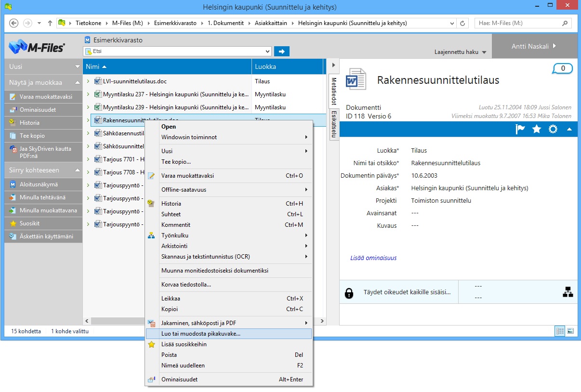This screenshot has width=581, height=392.
Task: Click Jaa SkyDriven kautta PDF:nä
Action: (43, 152)
